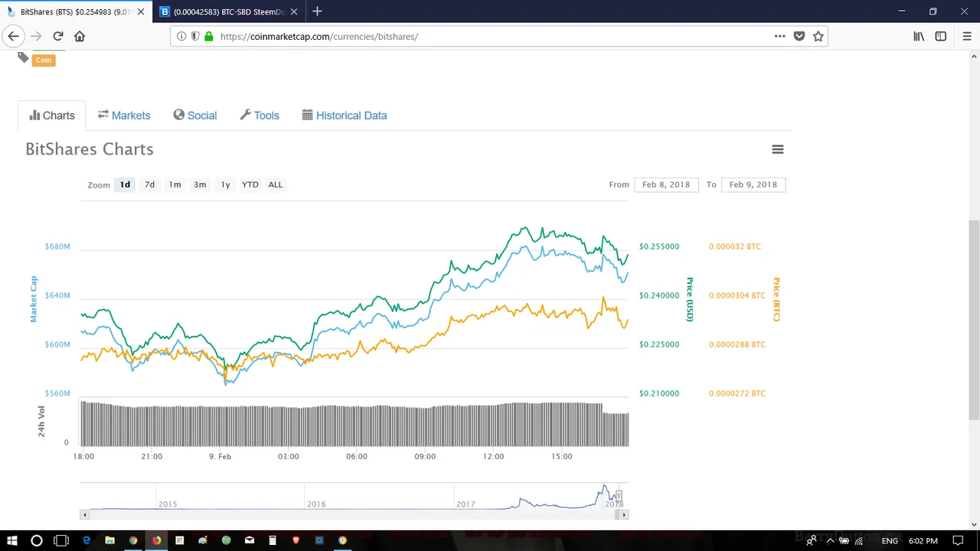Open the Historical Data tab
The height and width of the screenshot is (551, 980).
coord(345,116)
